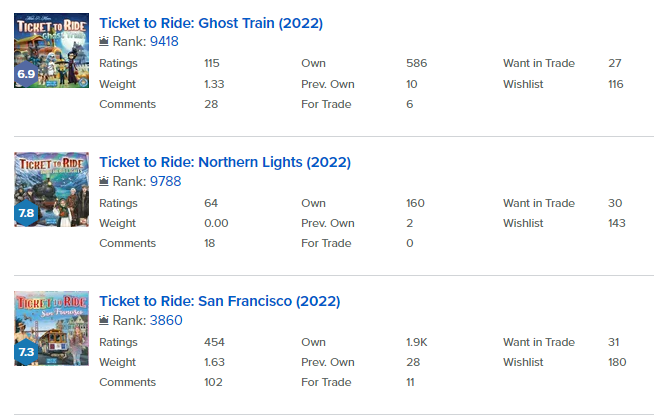Open the rank 3860 link
The image size is (654, 415).
coord(166,320)
